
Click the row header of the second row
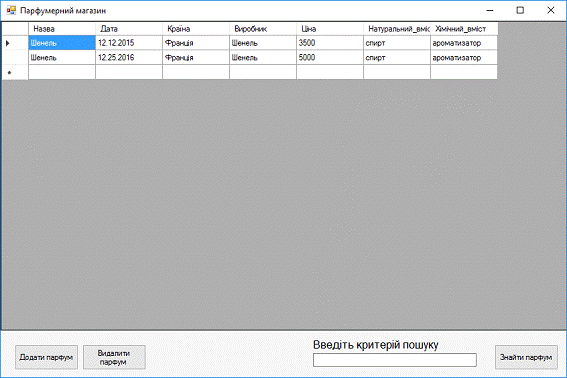[15, 58]
